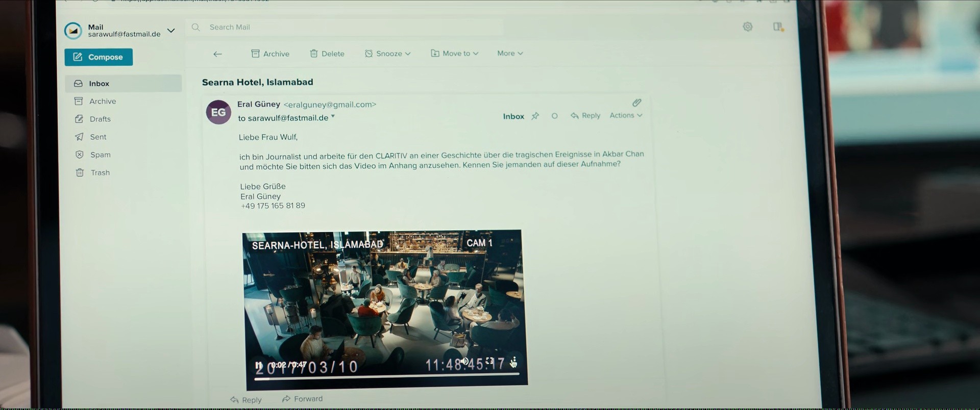Enter fullscreen on the video

click(489, 361)
